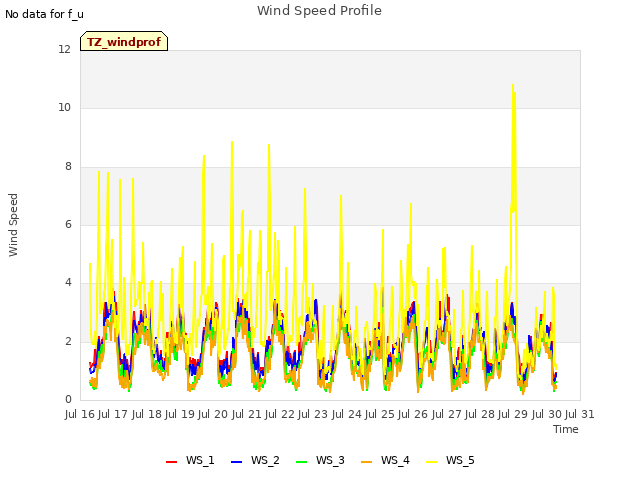
Task: Click the 'No data for f_u' message
Action: coord(44,14)
